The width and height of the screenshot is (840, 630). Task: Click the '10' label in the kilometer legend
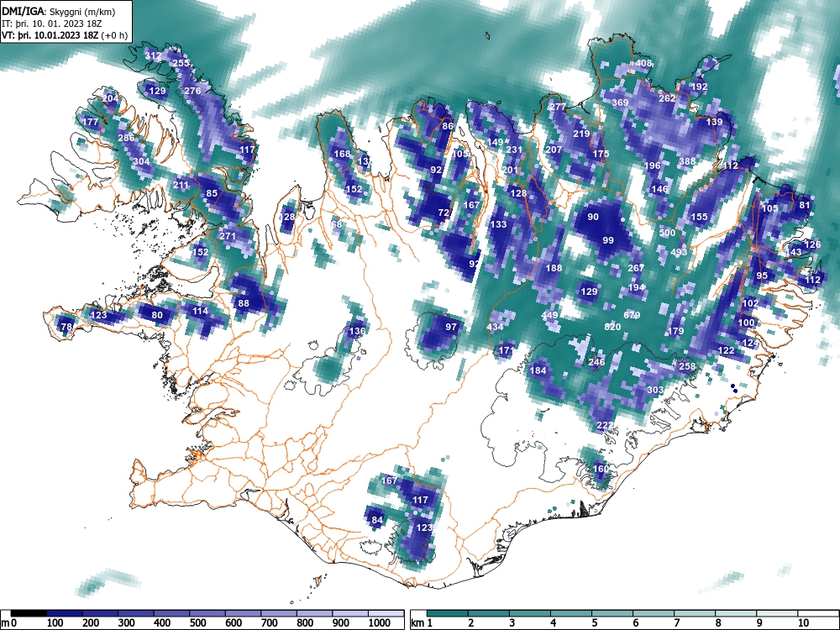tap(803, 623)
